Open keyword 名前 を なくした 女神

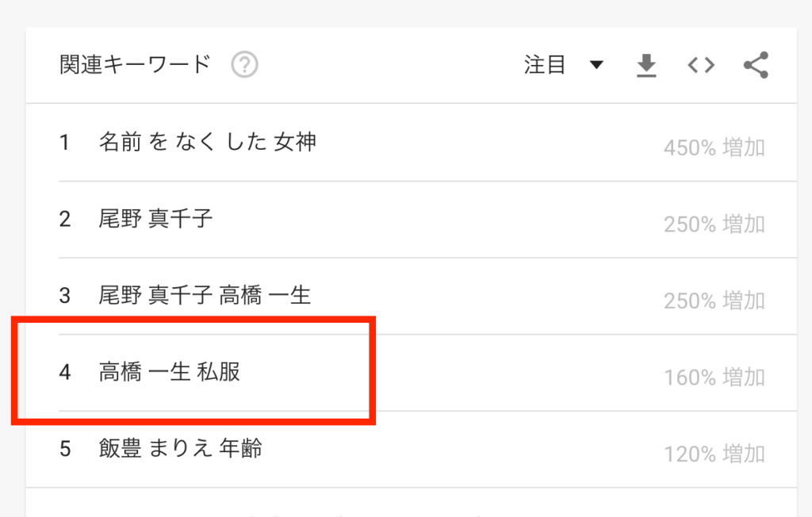pos(208,142)
